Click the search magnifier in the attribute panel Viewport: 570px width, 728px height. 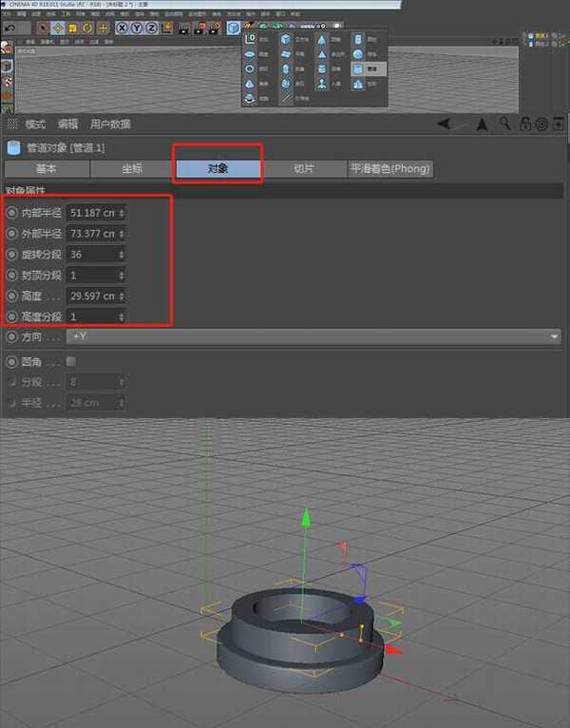[x=504, y=124]
